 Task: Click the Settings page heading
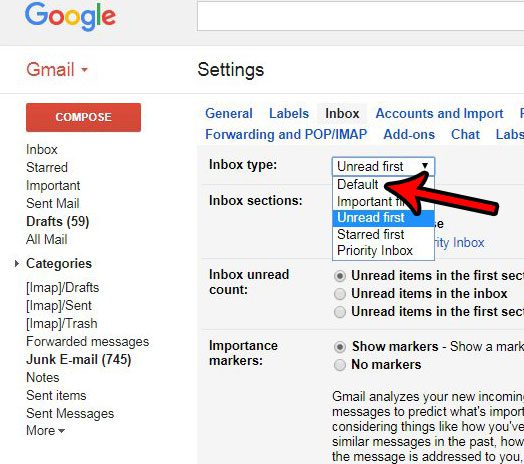pos(231,70)
